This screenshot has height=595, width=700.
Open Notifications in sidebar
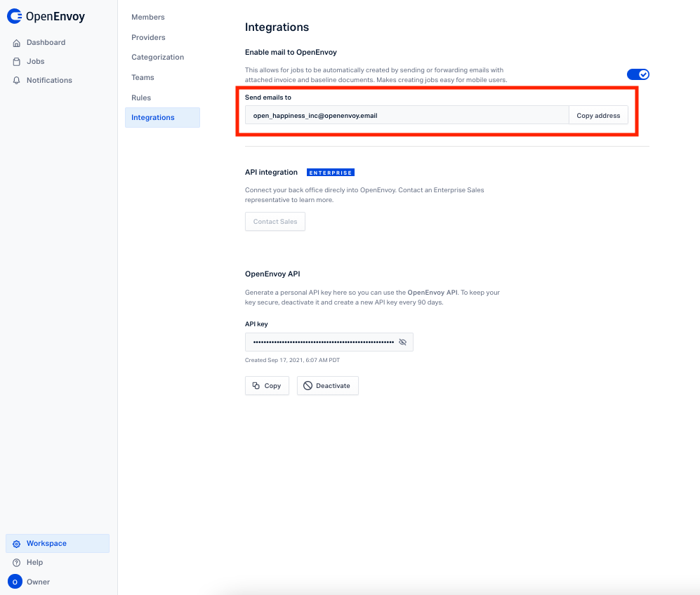(x=49, y=80)
